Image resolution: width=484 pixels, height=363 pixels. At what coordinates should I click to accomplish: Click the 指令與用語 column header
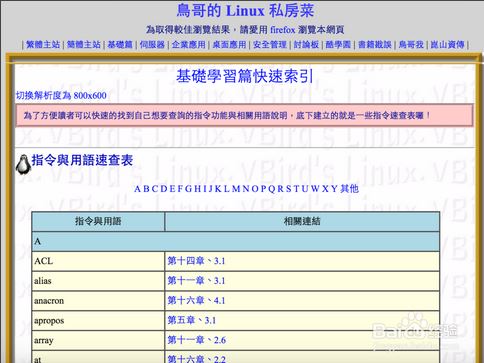coord(98,221)
